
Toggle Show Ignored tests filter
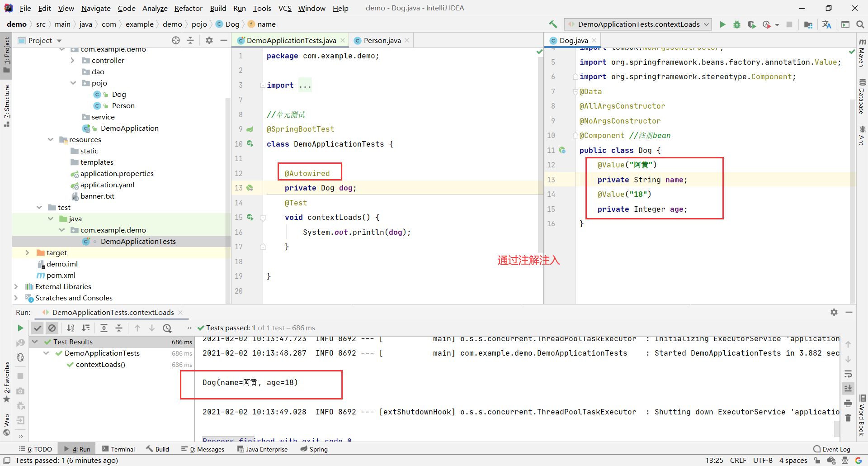click(x=52, y=328)
